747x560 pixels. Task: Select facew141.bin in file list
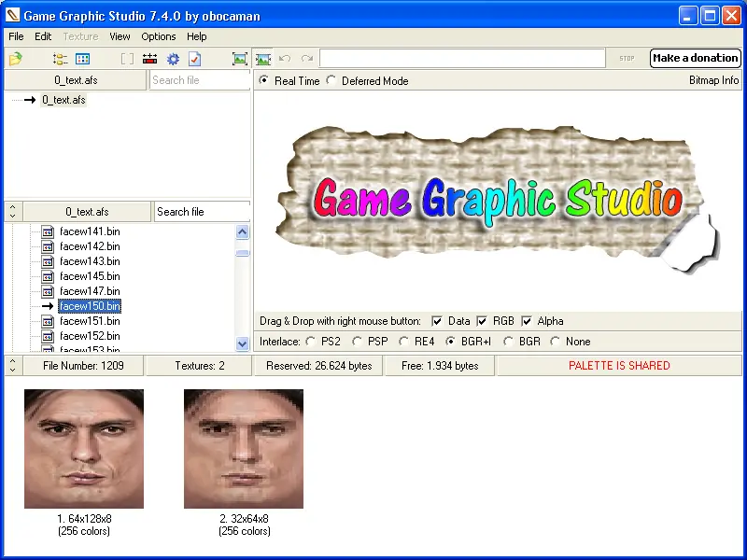(90, 231)
